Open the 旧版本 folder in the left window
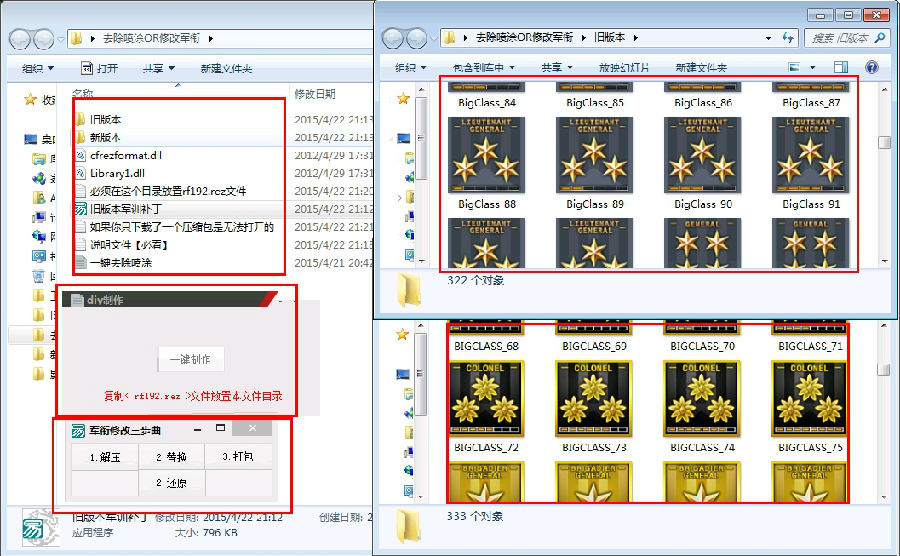900x556 pixels. click(x=98, y=119)
